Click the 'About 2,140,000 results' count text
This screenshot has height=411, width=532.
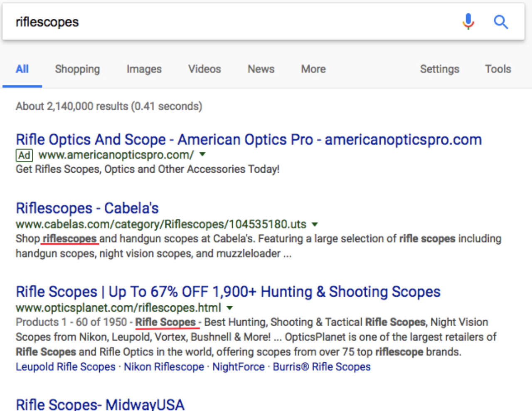pyautogui.click(x=109, y=106)
